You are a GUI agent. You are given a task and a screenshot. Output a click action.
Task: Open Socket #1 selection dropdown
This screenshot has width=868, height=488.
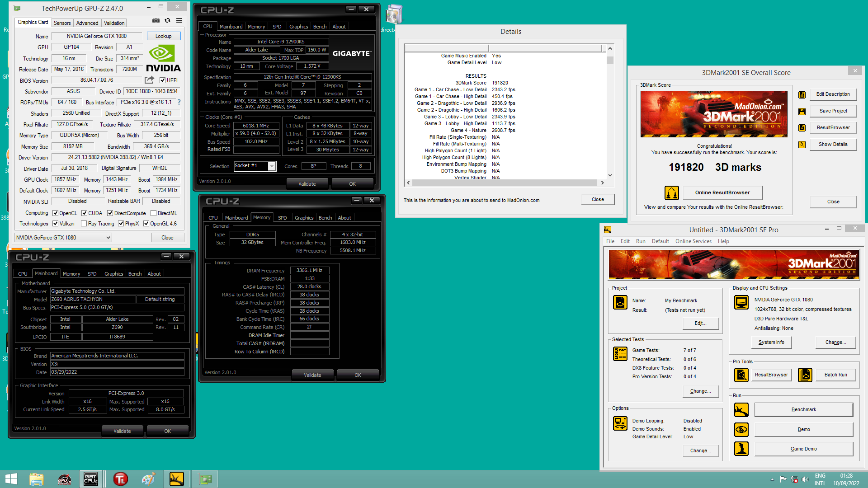pos(255,166)
